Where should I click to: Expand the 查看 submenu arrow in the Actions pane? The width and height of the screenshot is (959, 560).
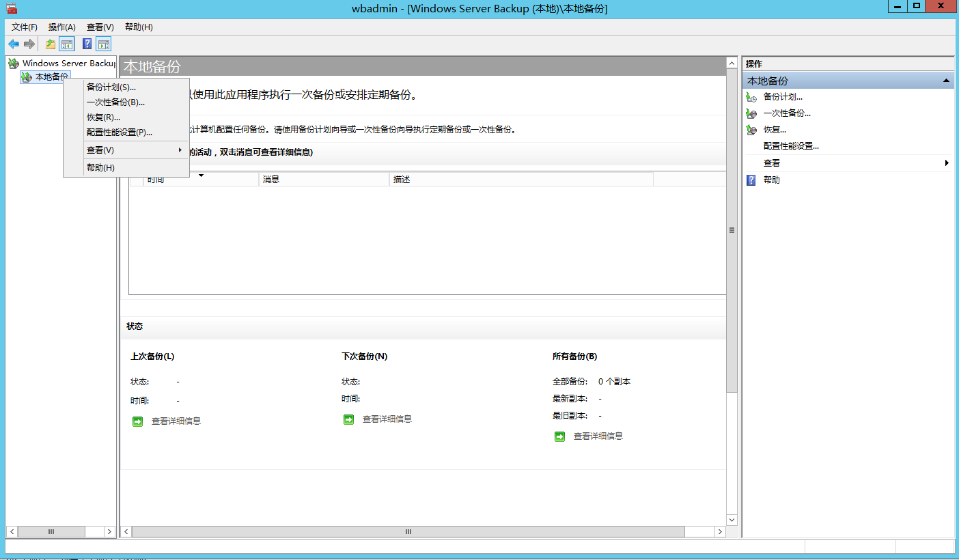point(947,163)
